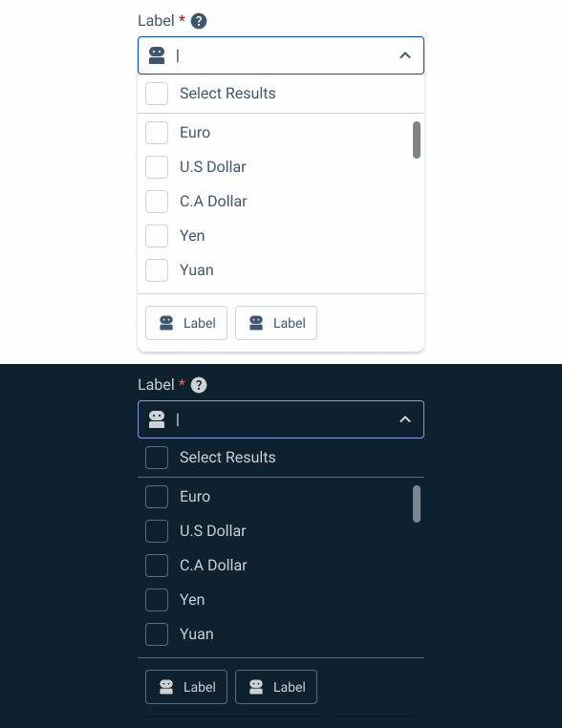Collapse the light theme dropdown with its chevron
This screenshot has width=562, height=728.
(405, 55)
